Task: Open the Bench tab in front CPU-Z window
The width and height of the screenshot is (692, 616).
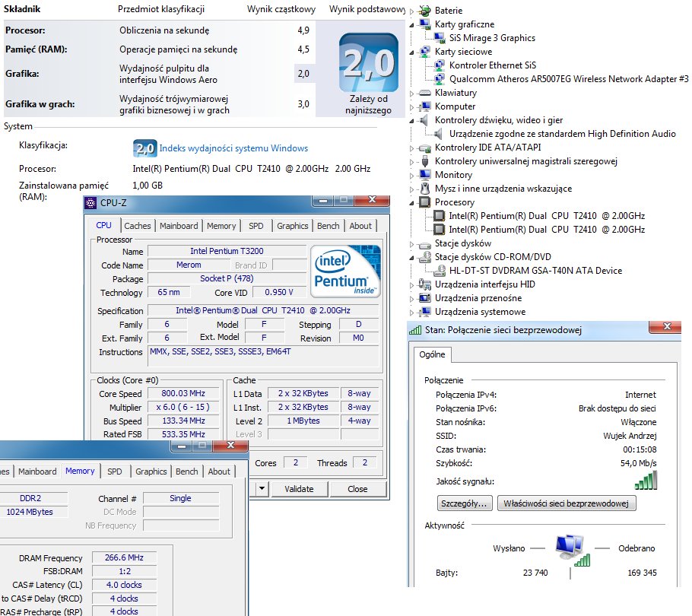Action: pos(186,472)
